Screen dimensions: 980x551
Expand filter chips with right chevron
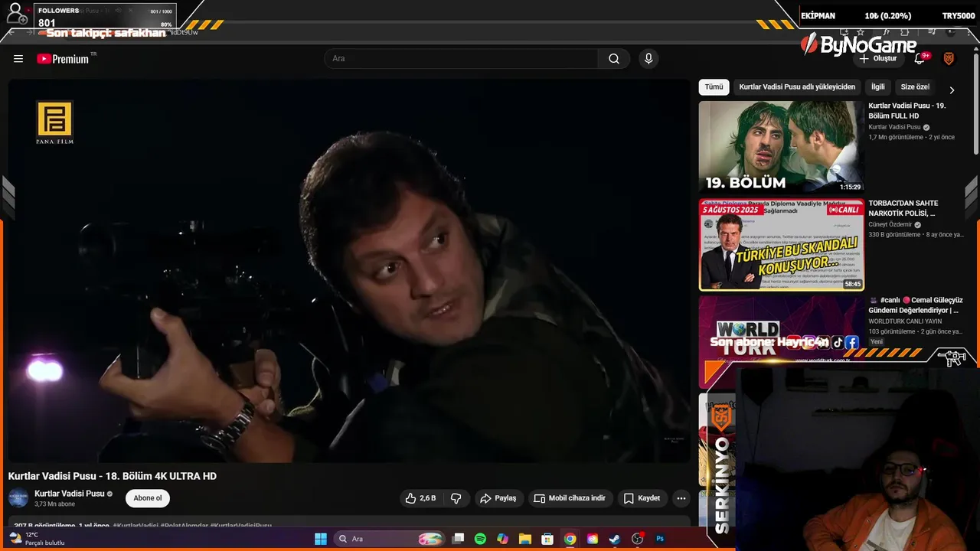(x=952, y=90)
